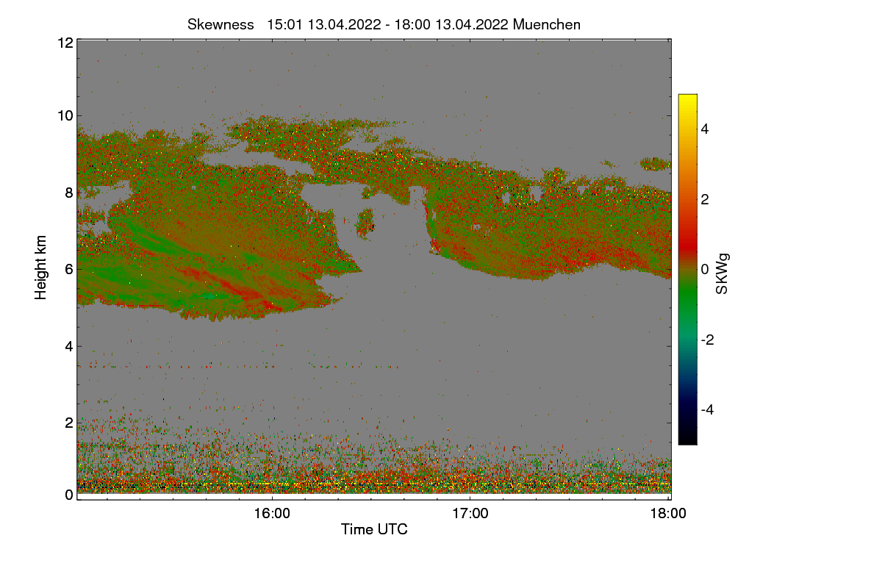This screenshot has height=588, width=882.
Task: Click the SKWg colorbar label
Action: click(723, 274)
